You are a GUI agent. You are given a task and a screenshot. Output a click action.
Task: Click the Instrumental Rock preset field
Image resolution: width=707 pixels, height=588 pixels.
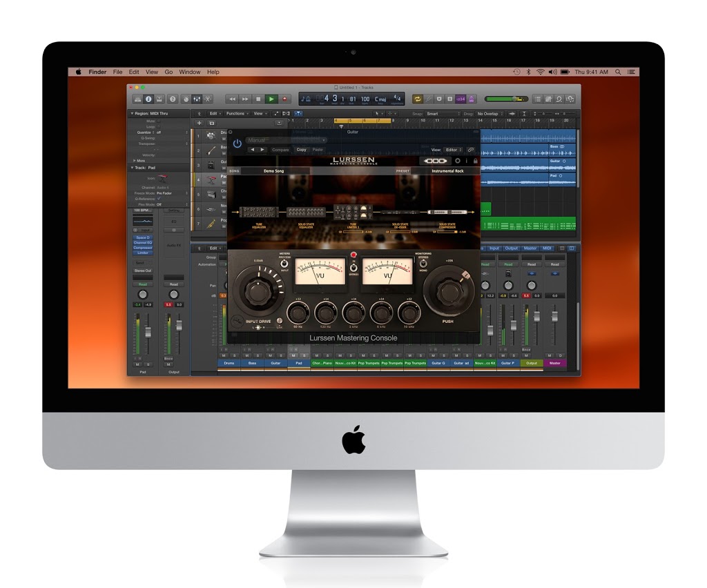[x=447, y=170]
